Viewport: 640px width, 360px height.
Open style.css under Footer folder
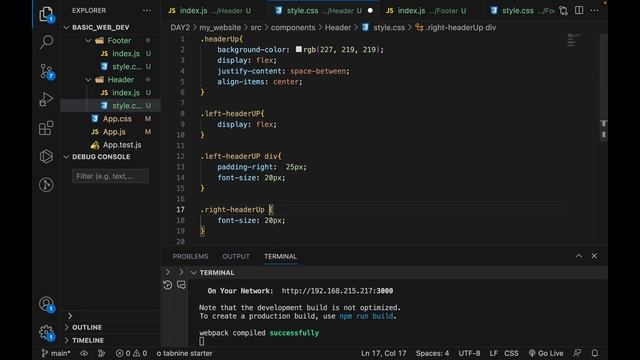127,67
